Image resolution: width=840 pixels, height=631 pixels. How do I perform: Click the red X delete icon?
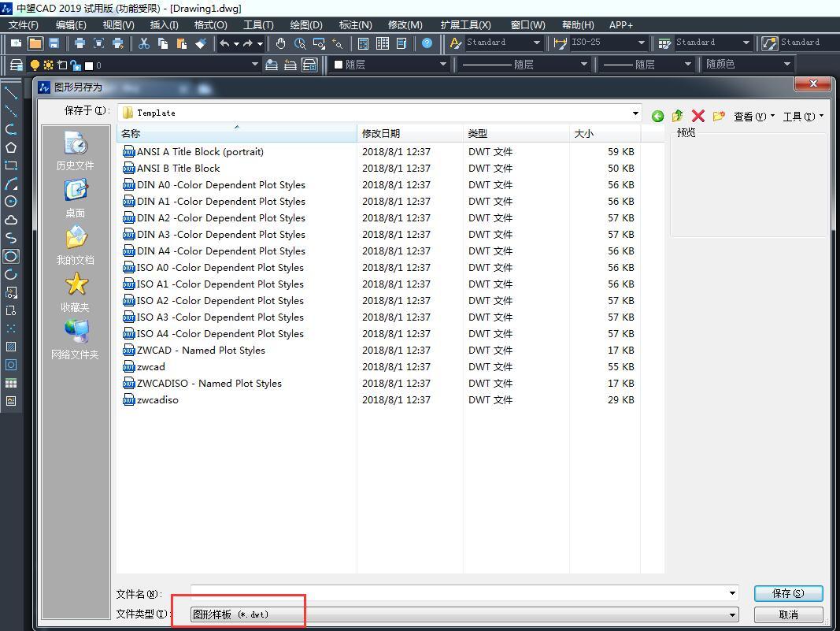698,117
